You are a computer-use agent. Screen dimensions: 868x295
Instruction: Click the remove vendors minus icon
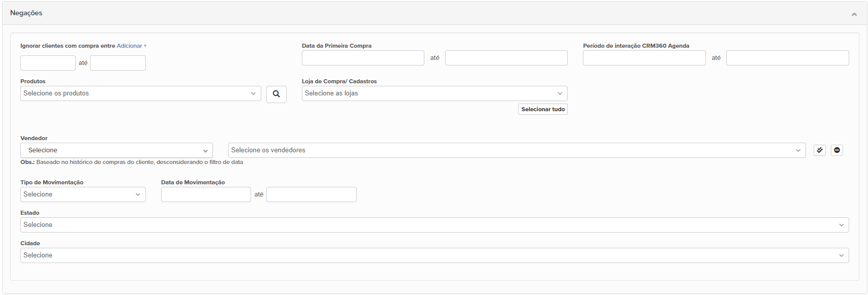(837, 150)
